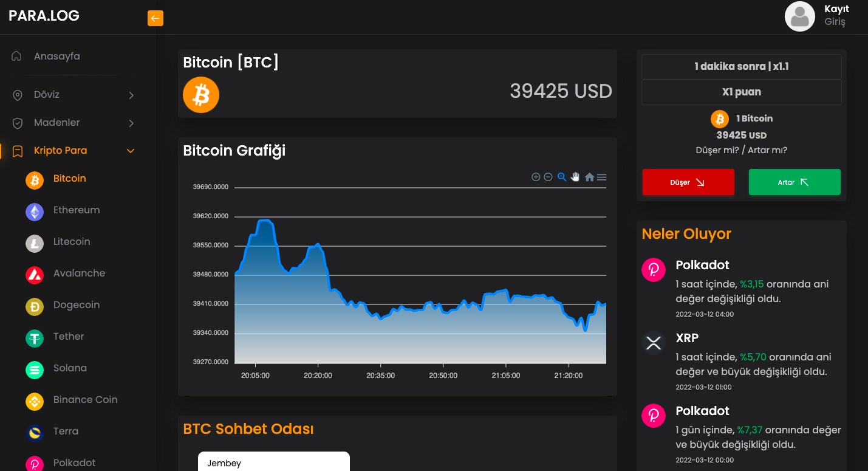Open the XRP news title

(x=687, y=338)
